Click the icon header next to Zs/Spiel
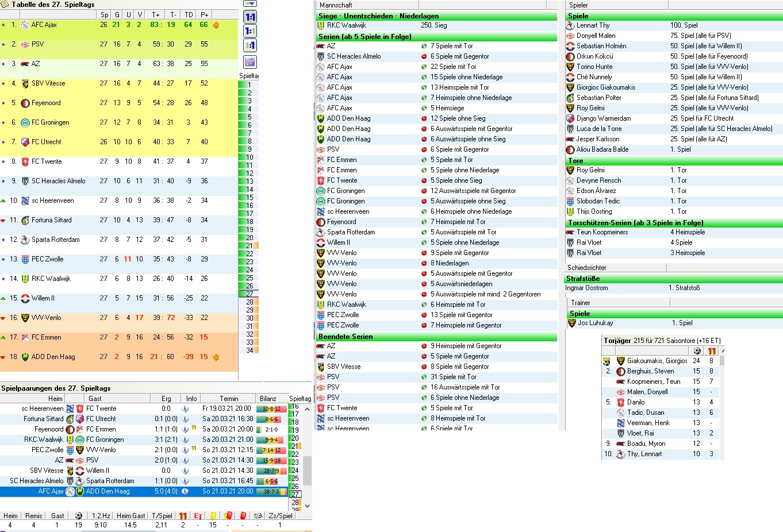The height and width of the screenshot is (532, 783). 258,516
